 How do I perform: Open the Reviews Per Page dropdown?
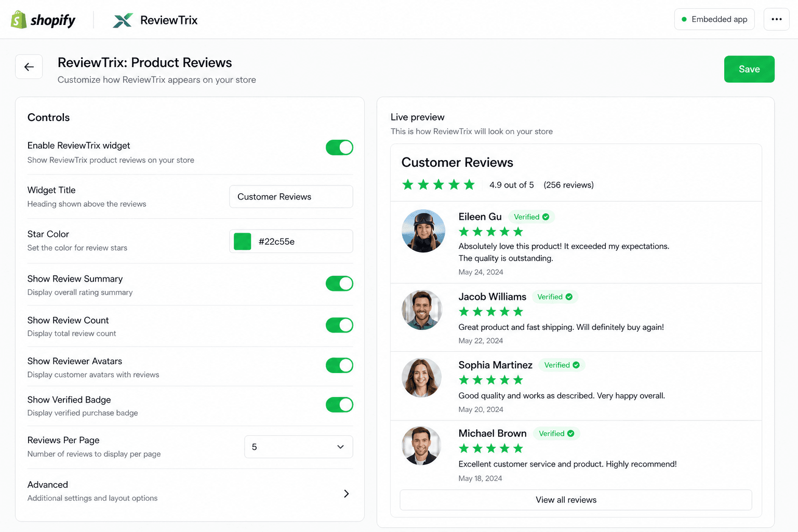[x=299, y=447]
